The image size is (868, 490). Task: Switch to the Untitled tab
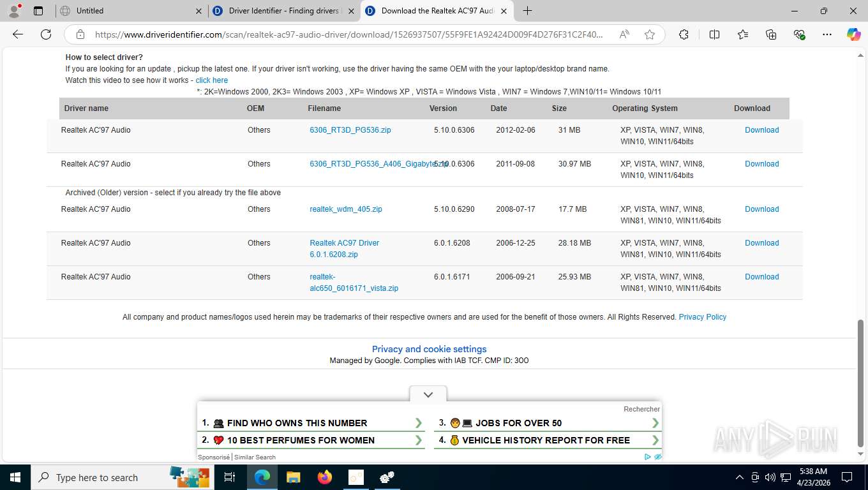[131, 11]
